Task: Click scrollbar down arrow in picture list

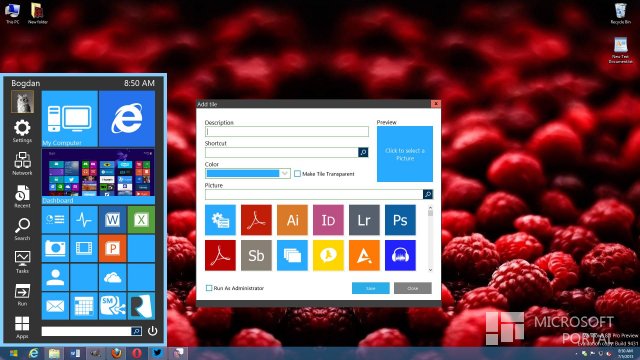Action: click(x=430, y=269)
